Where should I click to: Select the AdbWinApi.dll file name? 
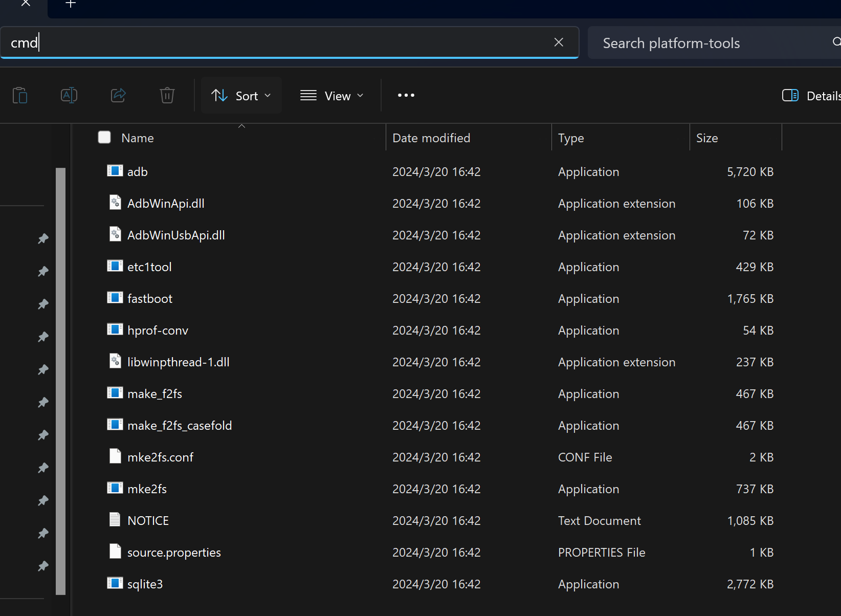point(166,204)
